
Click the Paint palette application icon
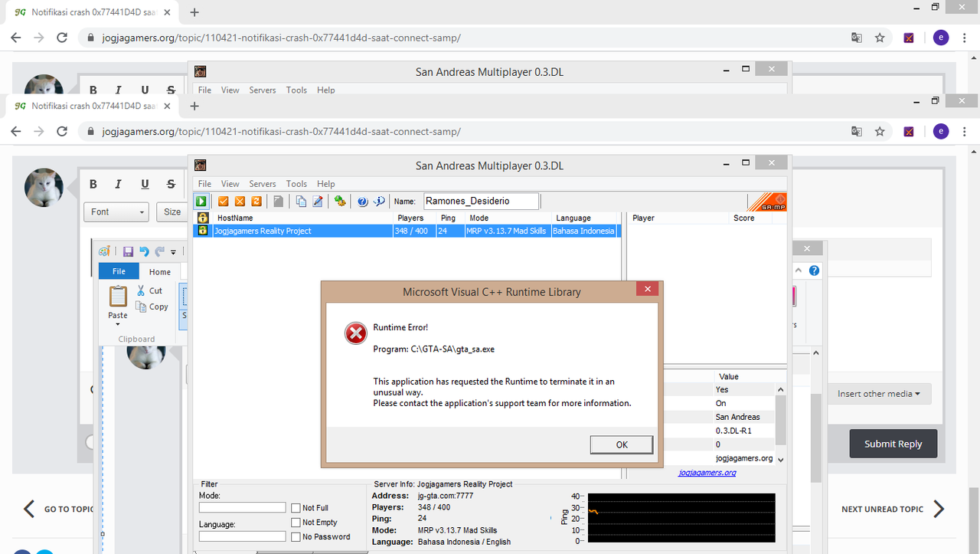(x=105, y=251)
